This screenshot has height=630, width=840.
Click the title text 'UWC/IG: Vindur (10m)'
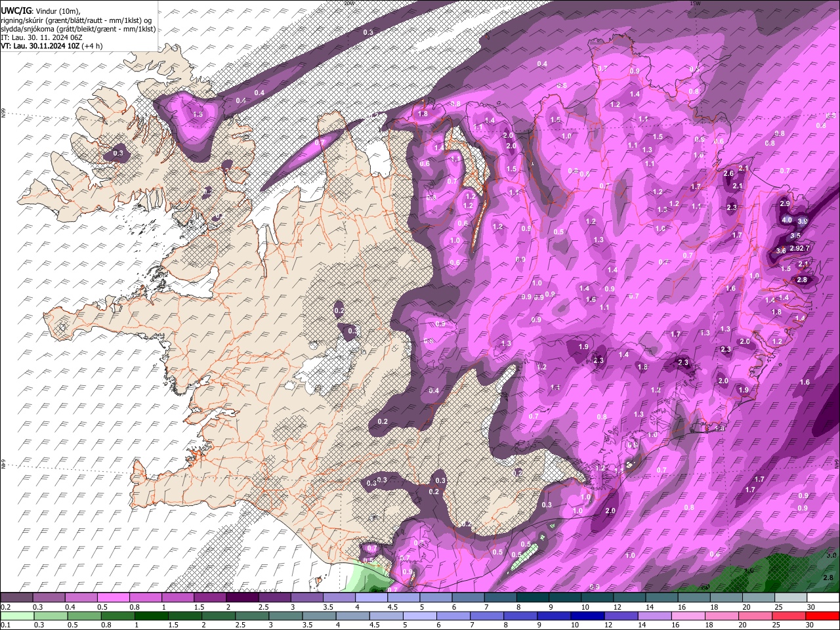coord(41,10)
